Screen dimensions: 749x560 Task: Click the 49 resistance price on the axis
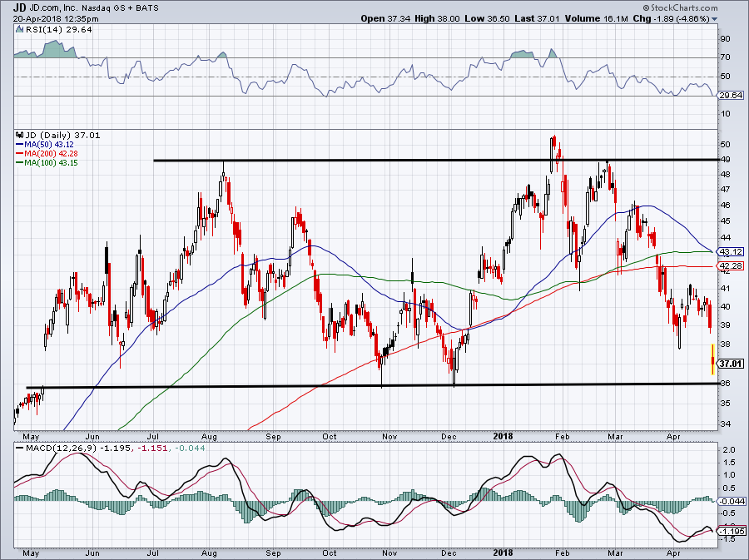click(725, 160)
